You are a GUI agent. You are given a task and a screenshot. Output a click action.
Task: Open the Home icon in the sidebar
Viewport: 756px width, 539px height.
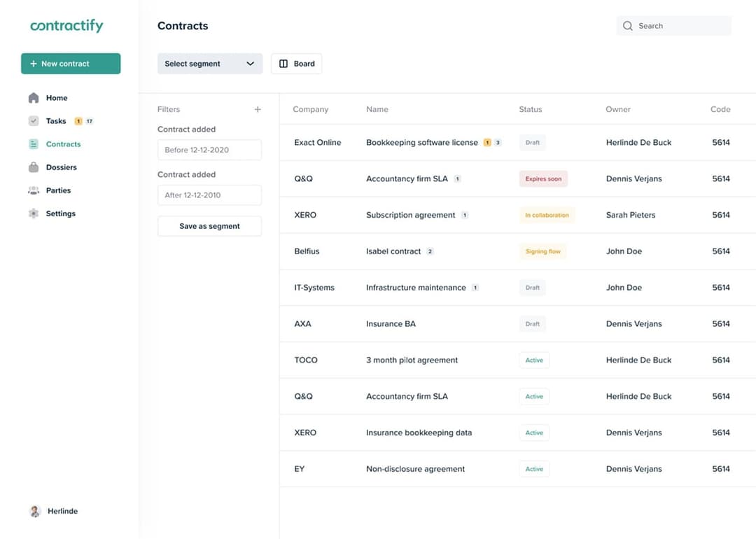tap(34, 98)
